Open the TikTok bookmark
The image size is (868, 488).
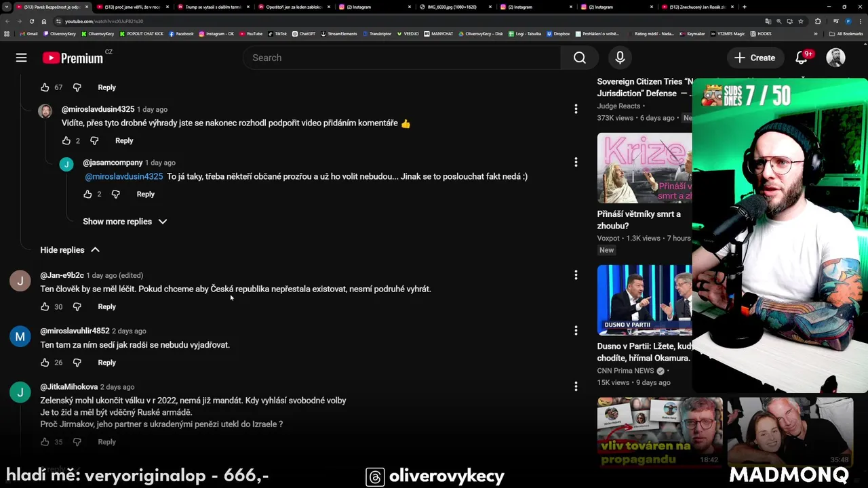point(277,33)
